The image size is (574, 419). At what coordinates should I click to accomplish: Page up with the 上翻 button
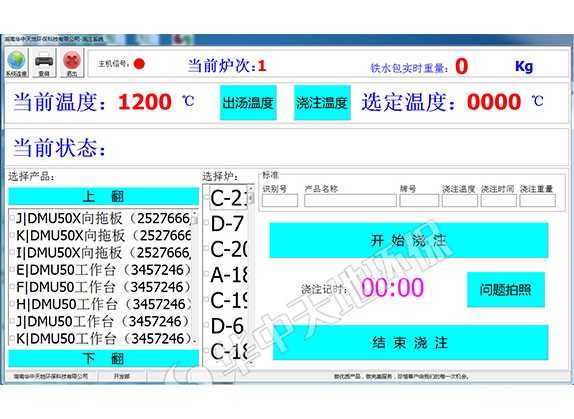tap(103, 196)
